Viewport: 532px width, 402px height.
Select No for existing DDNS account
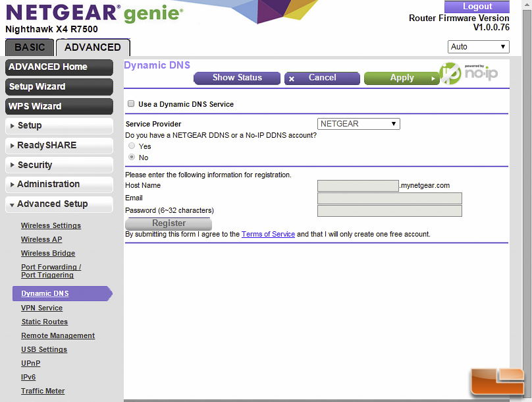(x=132, y=158)
